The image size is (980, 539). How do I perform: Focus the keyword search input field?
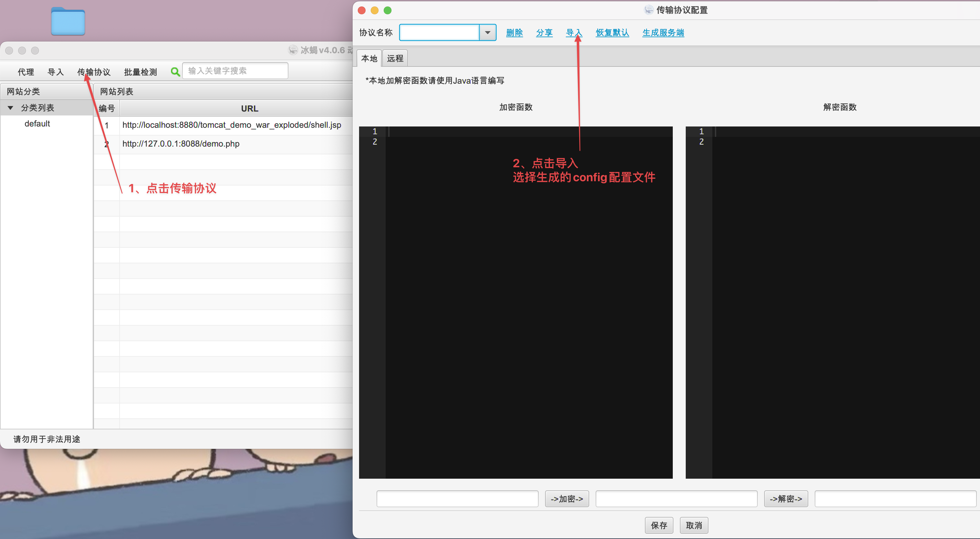point(235,71)
